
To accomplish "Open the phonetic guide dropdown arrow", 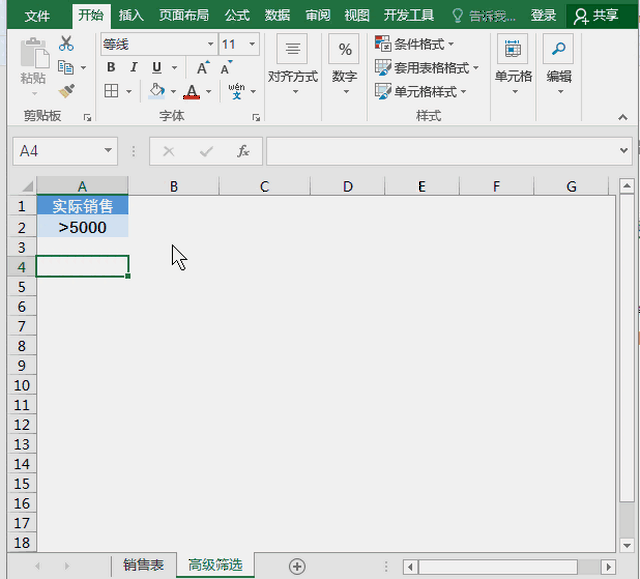I will tap(253, 91).
